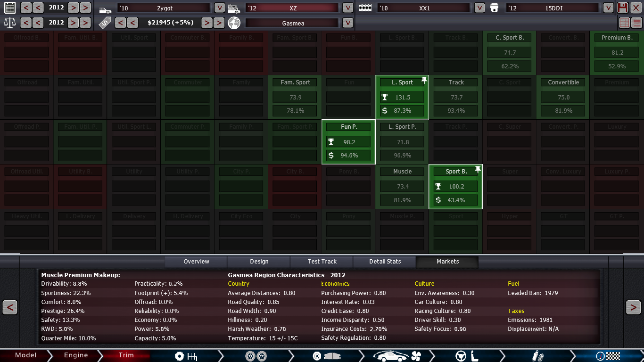The image size is (644, 362).
Task: Expand the XX1 engine family dropdown
Action: 479,8
